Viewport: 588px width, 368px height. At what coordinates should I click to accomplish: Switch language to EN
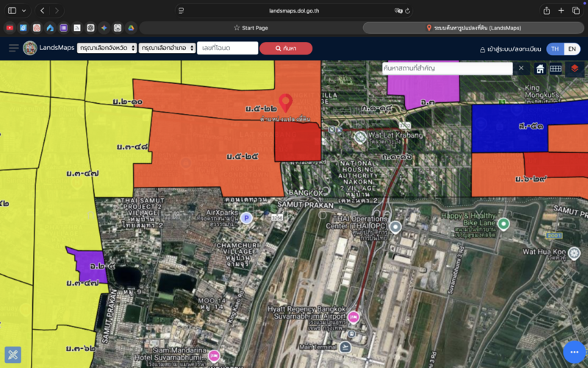(x=573, y=49)
